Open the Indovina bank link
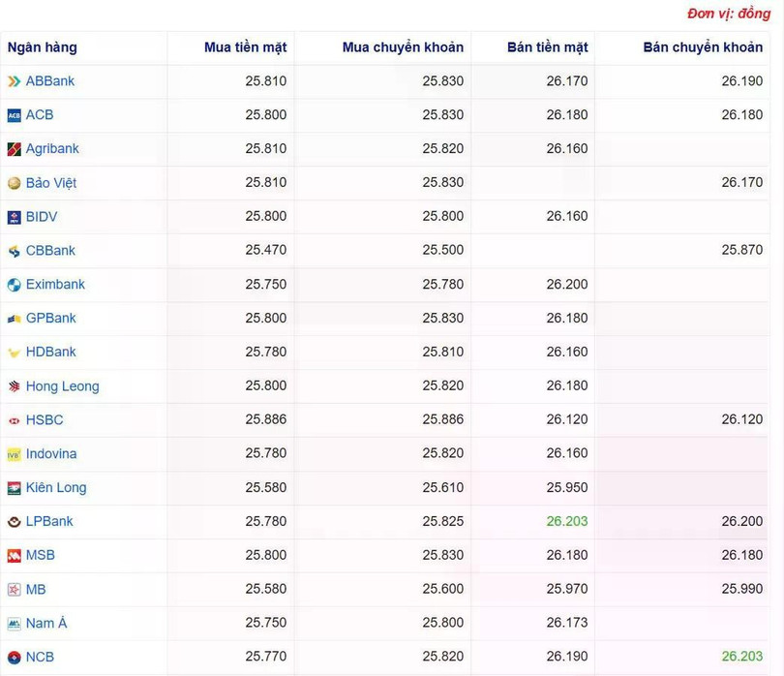 pos(51,454)
